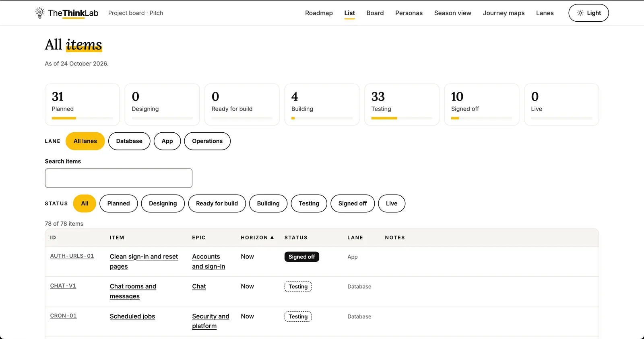Image resolution: width=644 pixels, height=339 pixels.
Task: Click the TheThinkLab lightbulb logo icon
Action: (39, 13)
